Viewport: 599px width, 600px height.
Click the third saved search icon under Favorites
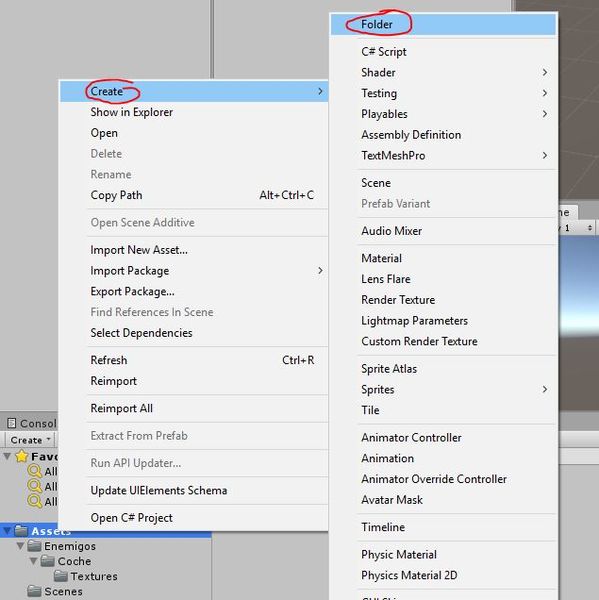click(x=35, y=501)
